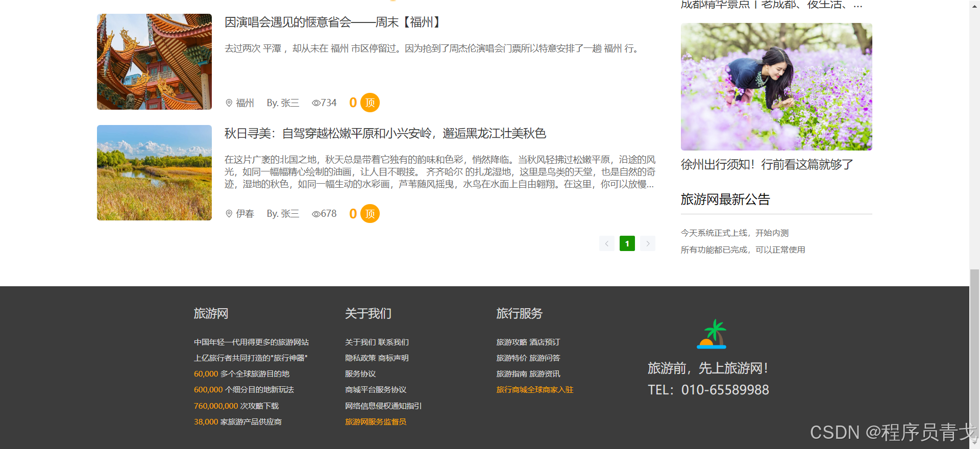980x449 pixels.
Task: Click the author By. 张三 on the 伊春 article
Action: pyautogui.click(x=283, y=214)
